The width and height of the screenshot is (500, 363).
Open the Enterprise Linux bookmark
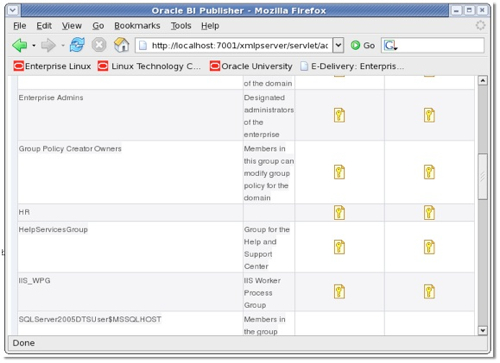click(52, 66)
